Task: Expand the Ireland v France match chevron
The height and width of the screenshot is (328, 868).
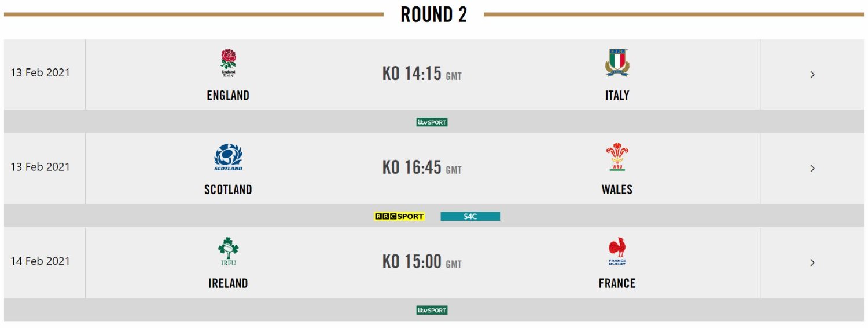Action: coord(812,263)
